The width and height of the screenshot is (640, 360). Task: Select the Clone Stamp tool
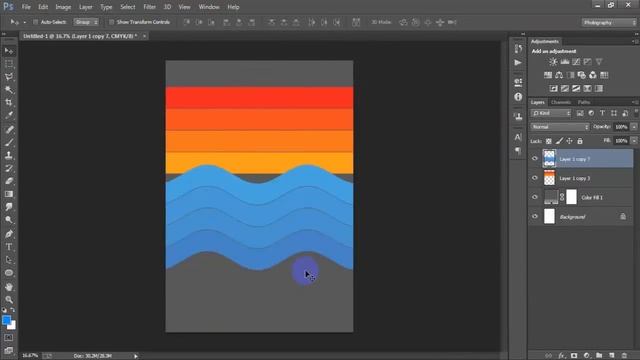9,155
